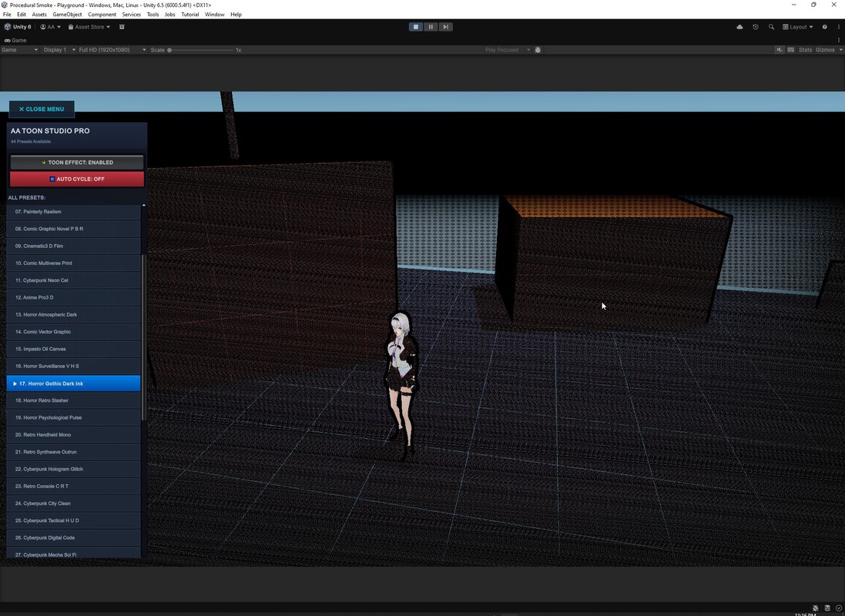Open Game tab more options menu
Image resolution: width=845 pixels, height=616 pixels.
[x=839, y=40]
